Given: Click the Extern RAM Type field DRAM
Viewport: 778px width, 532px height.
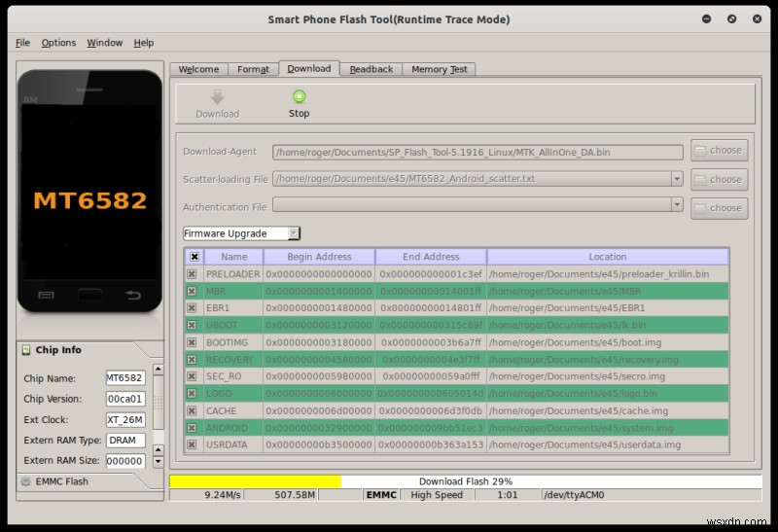Looking at the screenshot, I should 125,441.
